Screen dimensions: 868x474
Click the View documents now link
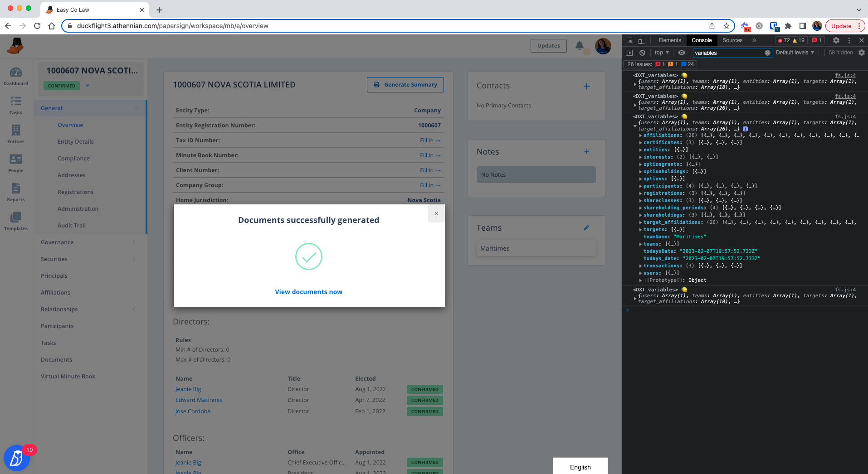coord(308,292)
